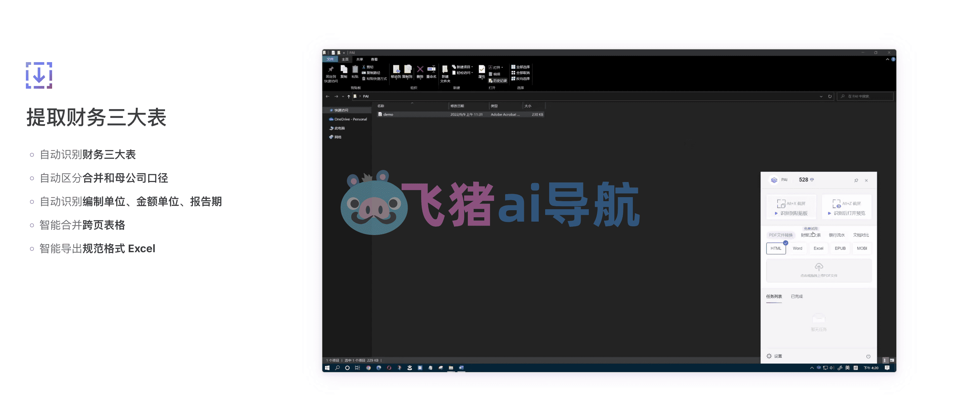The height and width of the screenshot is (405, 980).
Task: Open the recent locations dropdown arrow
Action: 342,97
